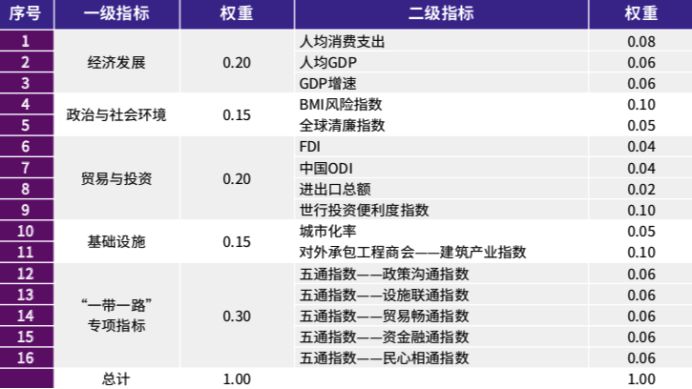Click 0.05 weight of 城市化率
This screenshot has height=389, width=692.
pyautogui.click(x=641, y=231)
